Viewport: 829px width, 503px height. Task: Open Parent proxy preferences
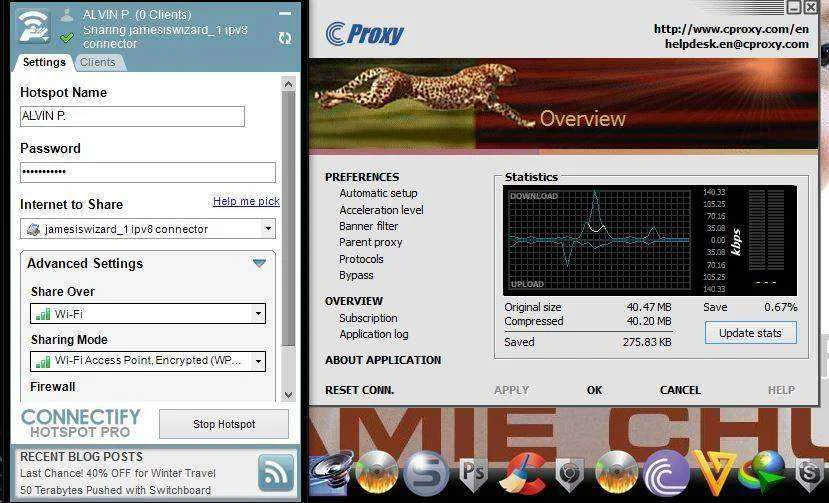(x=371, y=242)
